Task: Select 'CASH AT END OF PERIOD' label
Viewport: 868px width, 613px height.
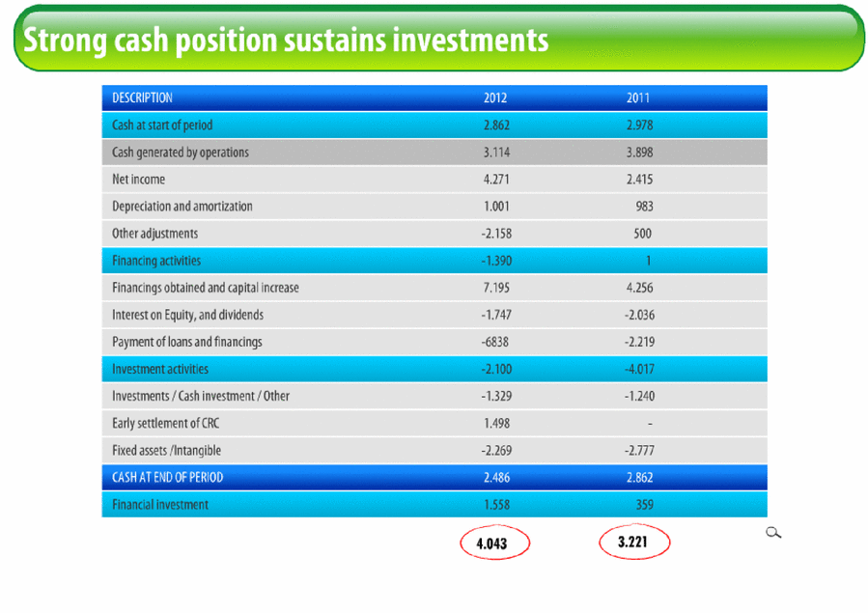Action: tap(168, 478)
